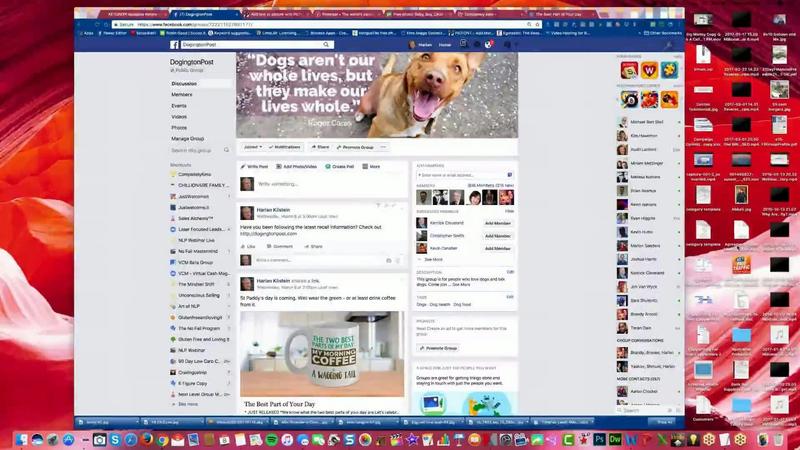This screenshot has height=450, width=800.
Task: Open Spotify from the Dock
Action: pyautogui.click(x=271, y=439)
